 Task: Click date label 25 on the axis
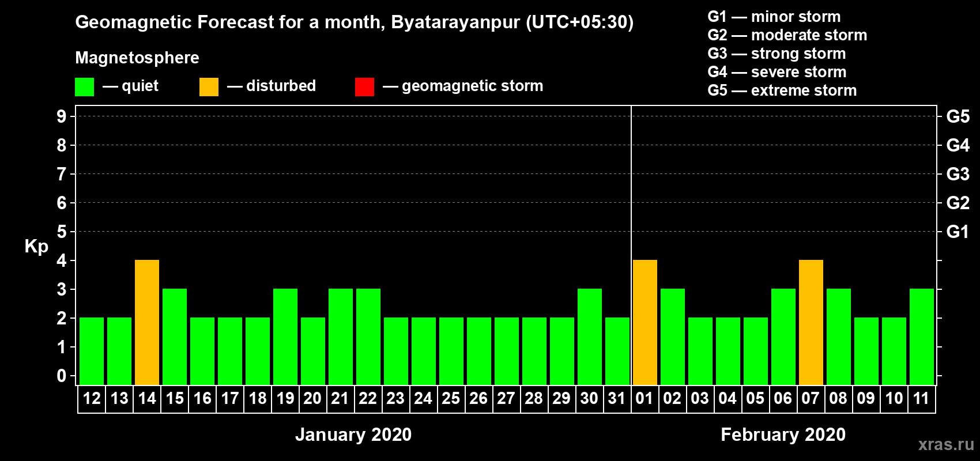(x=451, y=398)
